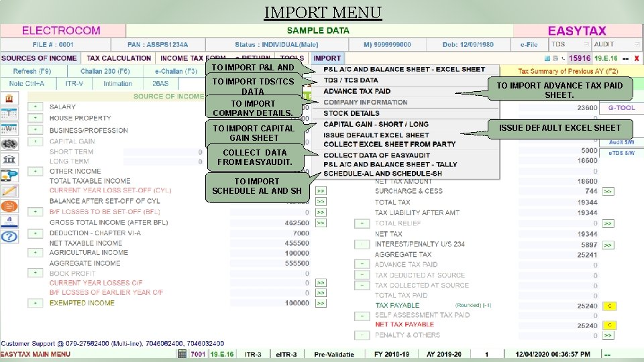Click >> arrow beside Penalty & Others
This screenshot has width=644, height=362.
pyautogui.click(x=608, y=335)
